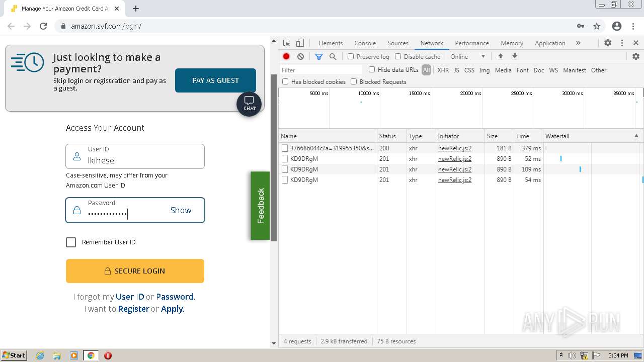Stop network recording with the red record icon
Image resolution: width=644 pixels, height=362 pixels.
pos(286,57)
